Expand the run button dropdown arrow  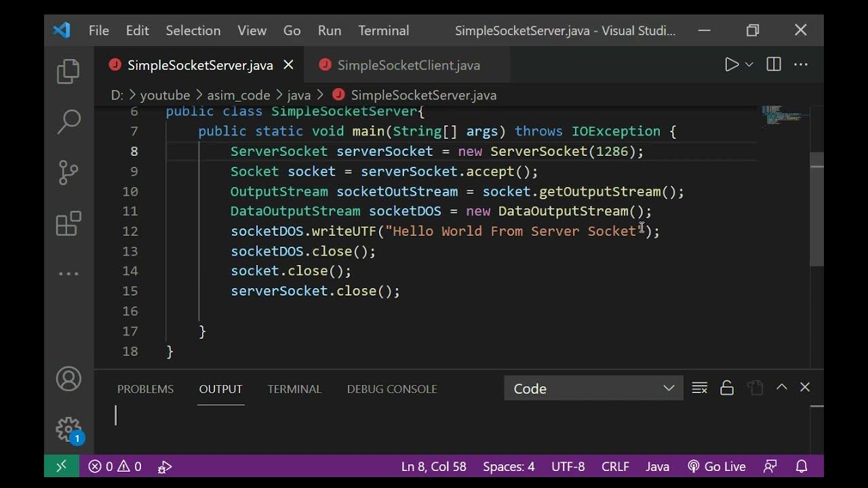749,64
